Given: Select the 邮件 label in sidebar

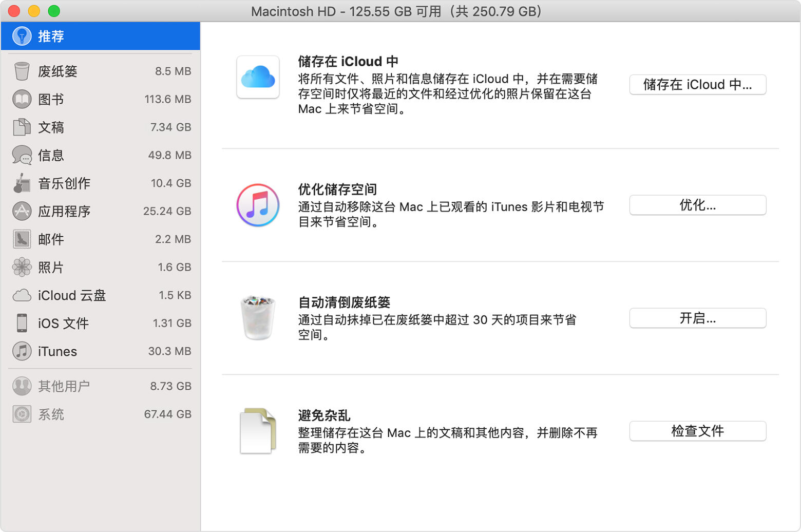Looking at the screenshot, I should pos(51,239).
